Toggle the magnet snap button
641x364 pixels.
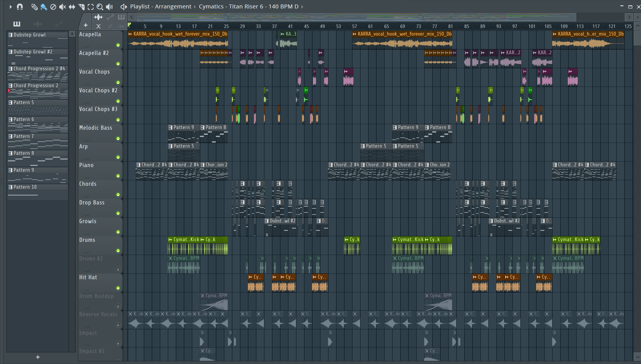tap(20, 7)
